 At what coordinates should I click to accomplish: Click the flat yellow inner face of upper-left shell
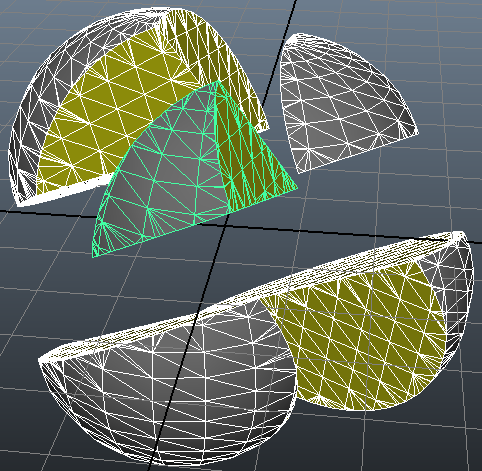(x=110, y=110)
